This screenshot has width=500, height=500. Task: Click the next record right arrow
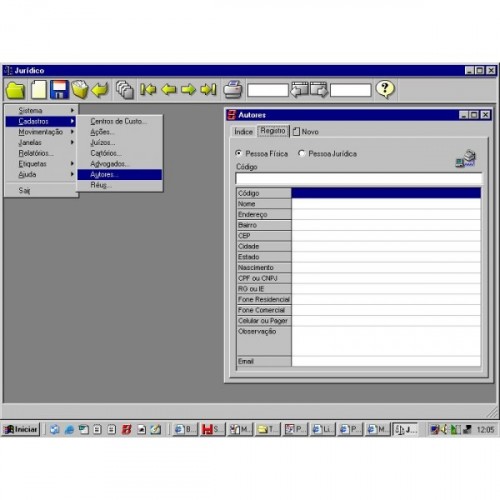188,89
